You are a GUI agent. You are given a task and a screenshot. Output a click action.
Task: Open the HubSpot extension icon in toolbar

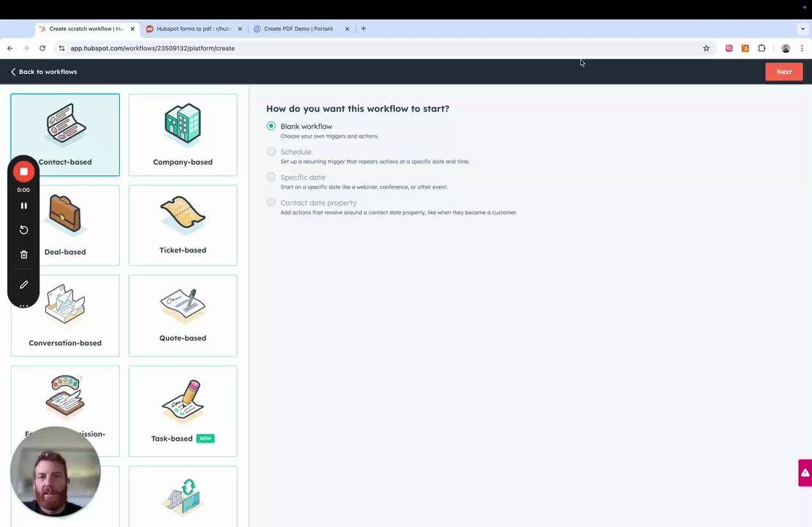745,48
